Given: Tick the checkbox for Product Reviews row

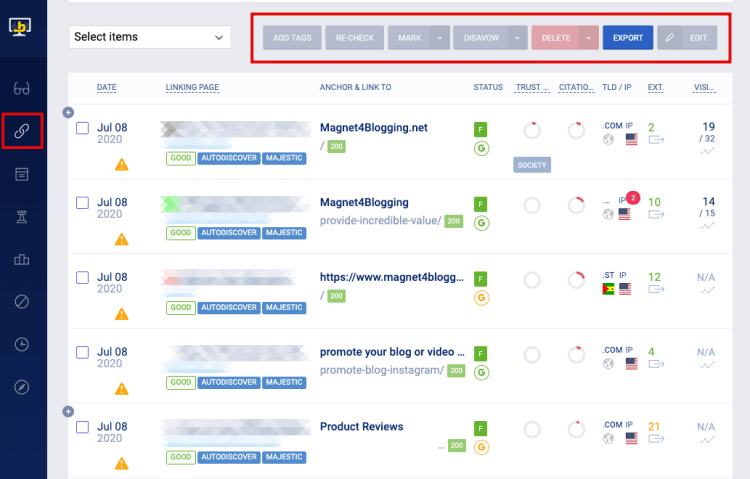Looking at the screenshot, I should [82, 427].
